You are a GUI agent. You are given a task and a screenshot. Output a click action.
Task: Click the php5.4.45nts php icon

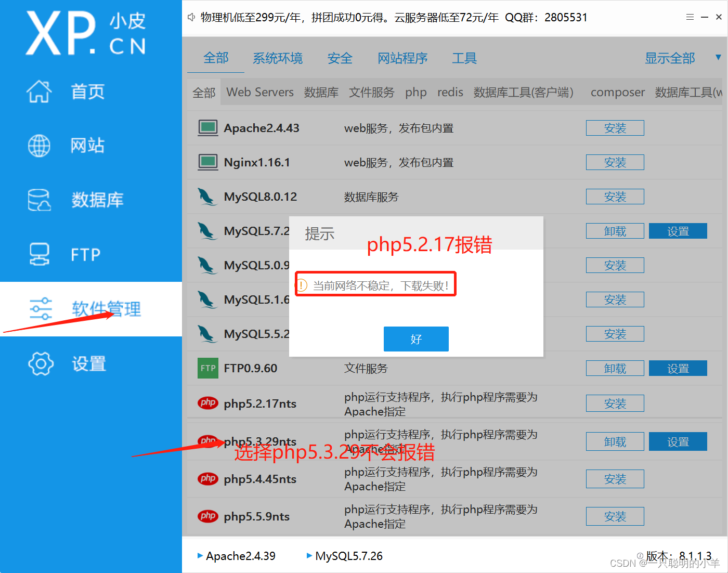point(208,478)
